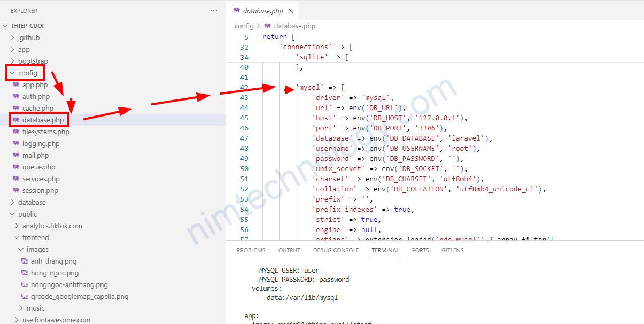Collapse the THIEP-CUOI root folder
Screen dimensions: 644x324
[6, 26]
